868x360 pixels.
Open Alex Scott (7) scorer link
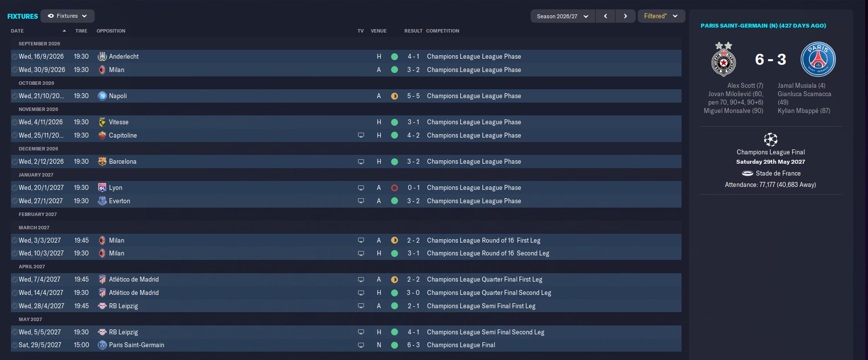[745, 86]
